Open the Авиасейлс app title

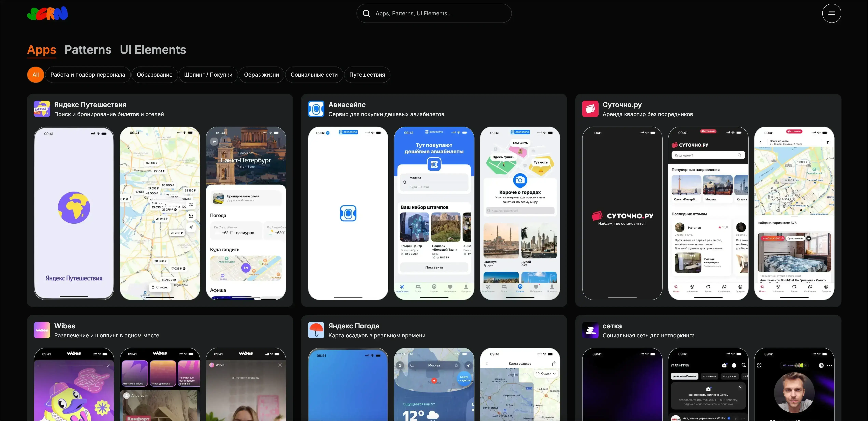(x=347, y=105)
